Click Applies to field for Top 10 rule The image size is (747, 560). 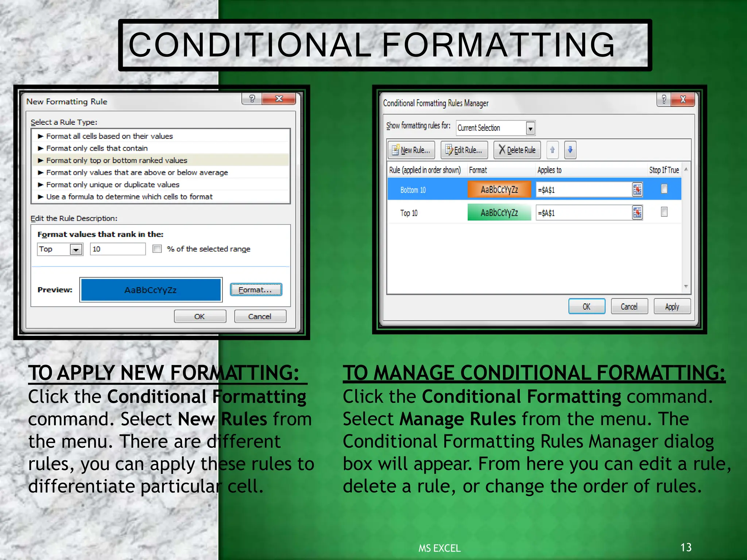click(x=584, y=213)
